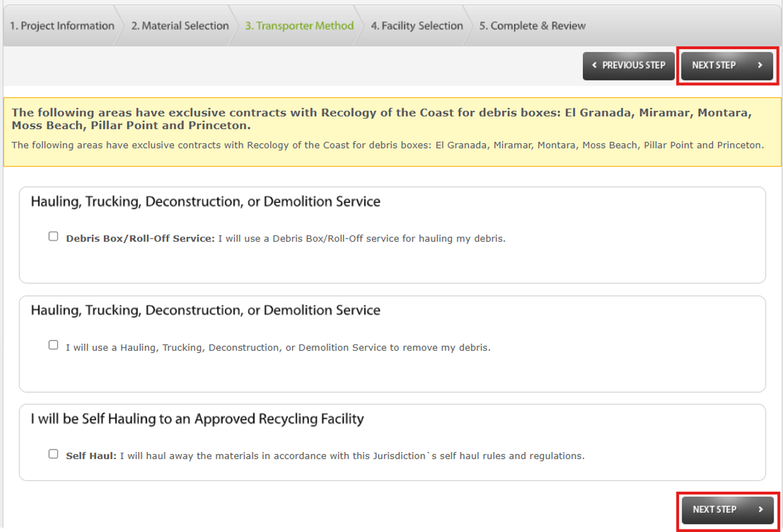Click the Next Step button below Self Haul panel
Viewport: 783px width, 532px height.
728,509
